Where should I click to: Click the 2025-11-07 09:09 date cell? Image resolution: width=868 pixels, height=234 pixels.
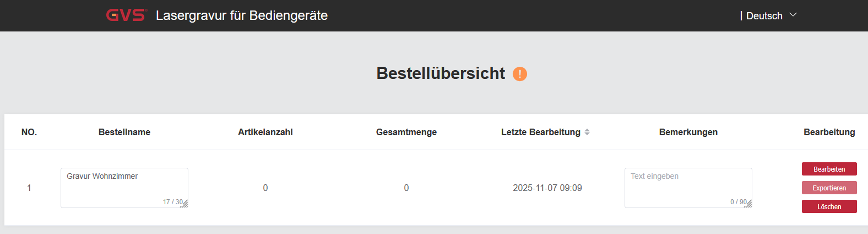[x=547, y=188]
